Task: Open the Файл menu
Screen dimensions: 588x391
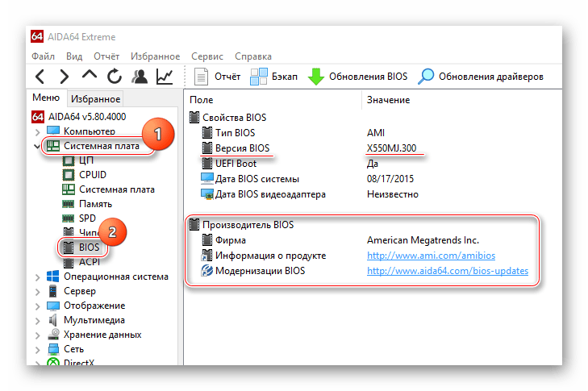Action: (x=43, y=56)
